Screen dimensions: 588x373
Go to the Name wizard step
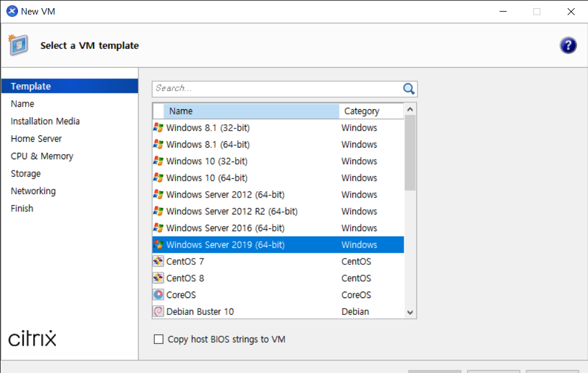(x=23, y=104)
